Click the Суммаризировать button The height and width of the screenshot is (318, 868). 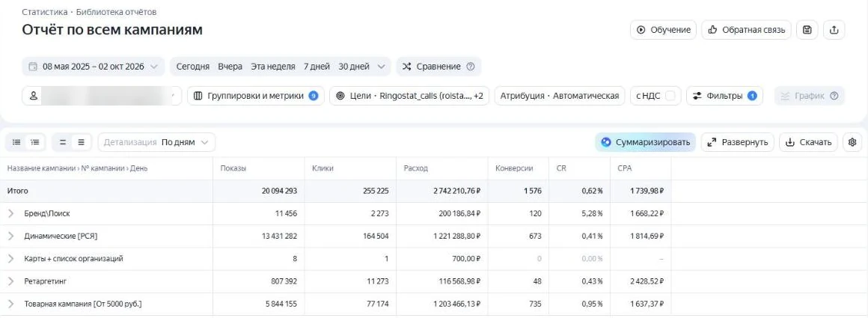(x=646, y=142)
